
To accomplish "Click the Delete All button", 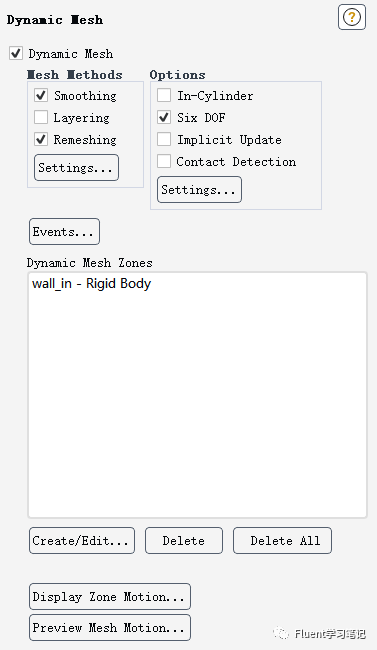I will (282, 541).
